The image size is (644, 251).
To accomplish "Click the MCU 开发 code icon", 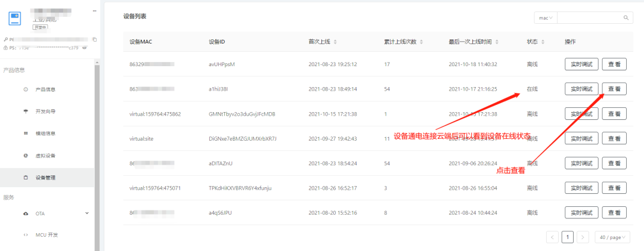I will pyautogui.click(x=26, y=235).
